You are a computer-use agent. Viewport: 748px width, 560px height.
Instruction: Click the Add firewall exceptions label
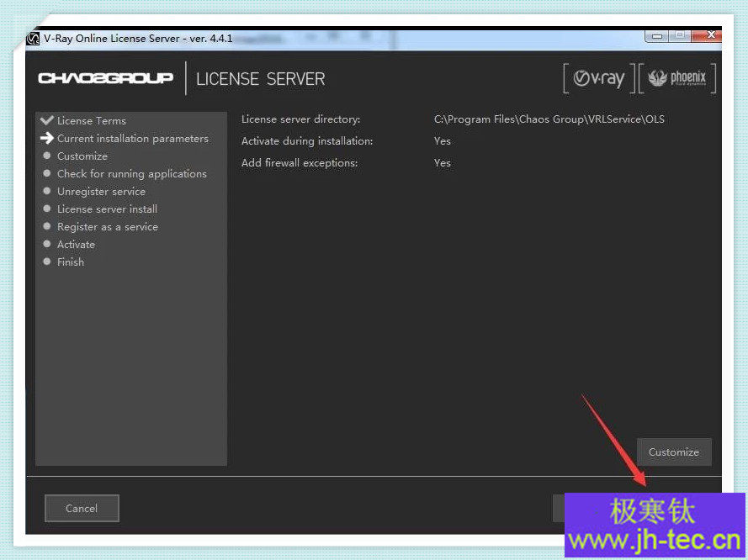click(x=300, y=163)
